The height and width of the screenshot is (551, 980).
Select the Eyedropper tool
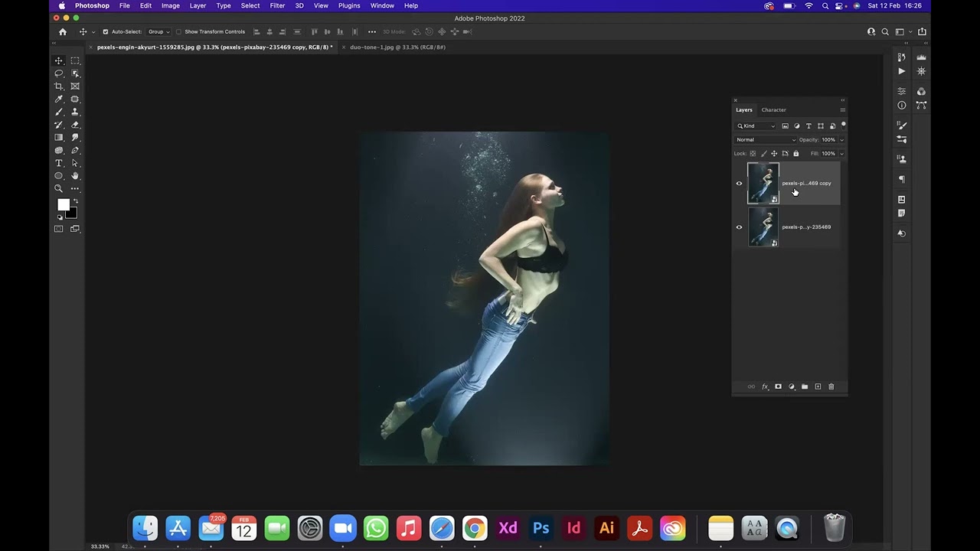coord(59,99)
